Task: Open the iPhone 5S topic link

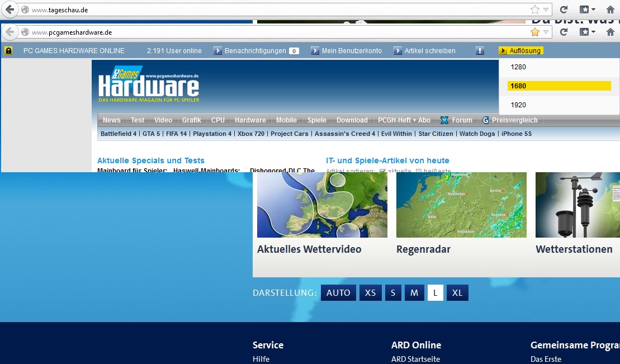Action: click(517, 134)
